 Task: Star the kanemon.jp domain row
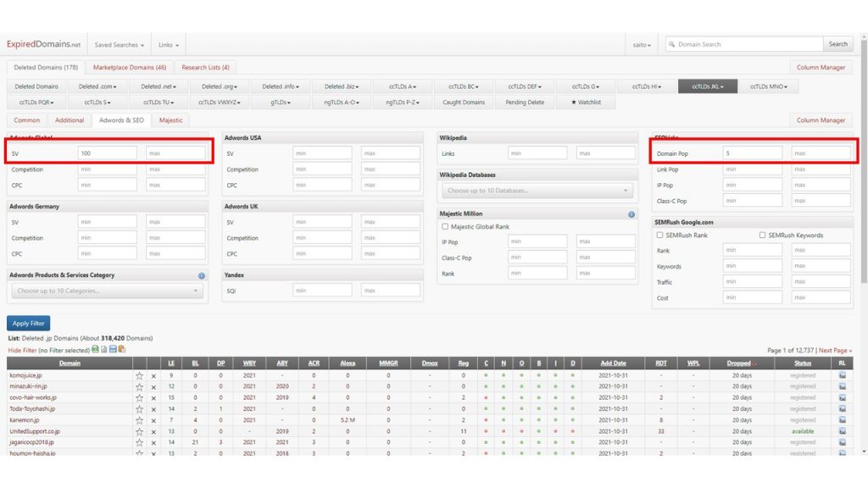(140, 420)
